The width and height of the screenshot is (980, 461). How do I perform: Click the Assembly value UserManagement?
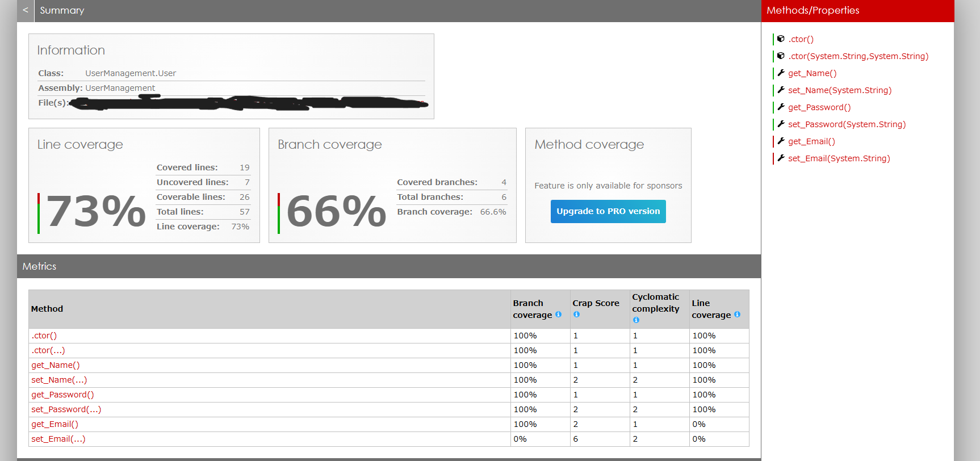120,88
